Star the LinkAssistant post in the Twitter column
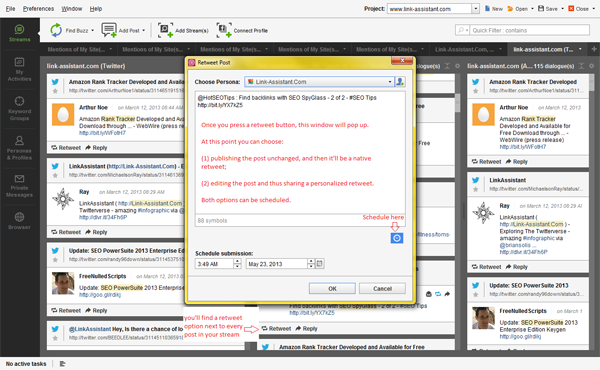The width and height of the screenshot is (600, 370). (x=55, y=175)
